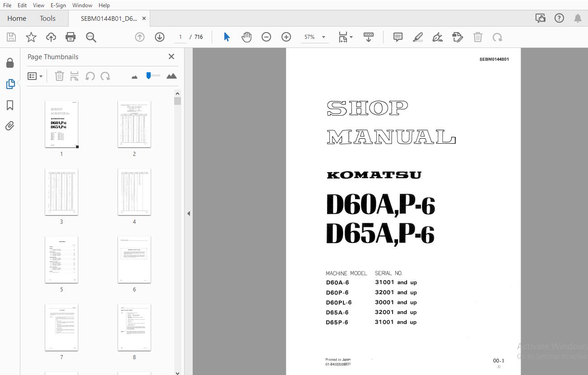Screen dimensions: 588x375
Task: Delete the page with the toolbar trash icon
Action: pyautogui.click(x=478, y=37)
